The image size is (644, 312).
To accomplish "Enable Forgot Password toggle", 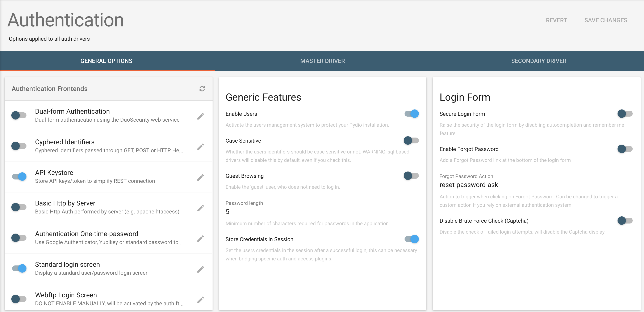I will pyautogui.click(x=625, y=149).
